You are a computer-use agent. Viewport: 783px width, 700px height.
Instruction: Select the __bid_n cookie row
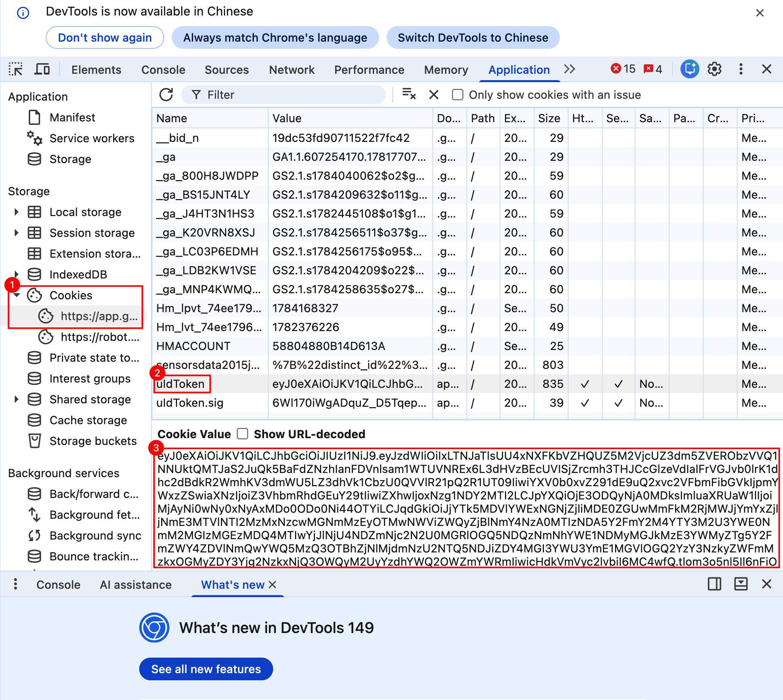coord(467,138)
